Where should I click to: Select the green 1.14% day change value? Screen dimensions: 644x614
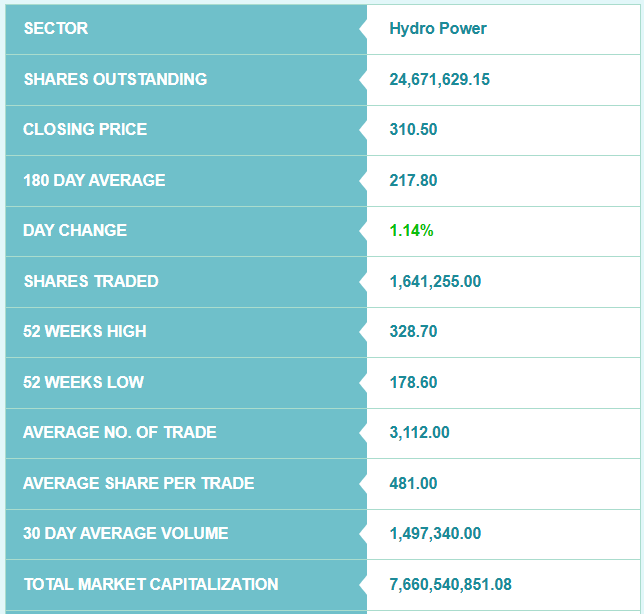(411, 231)
